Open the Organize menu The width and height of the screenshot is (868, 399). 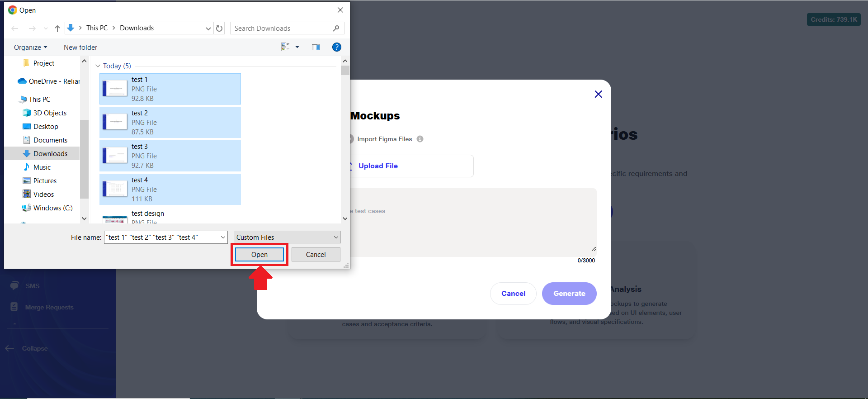point(30,47)
